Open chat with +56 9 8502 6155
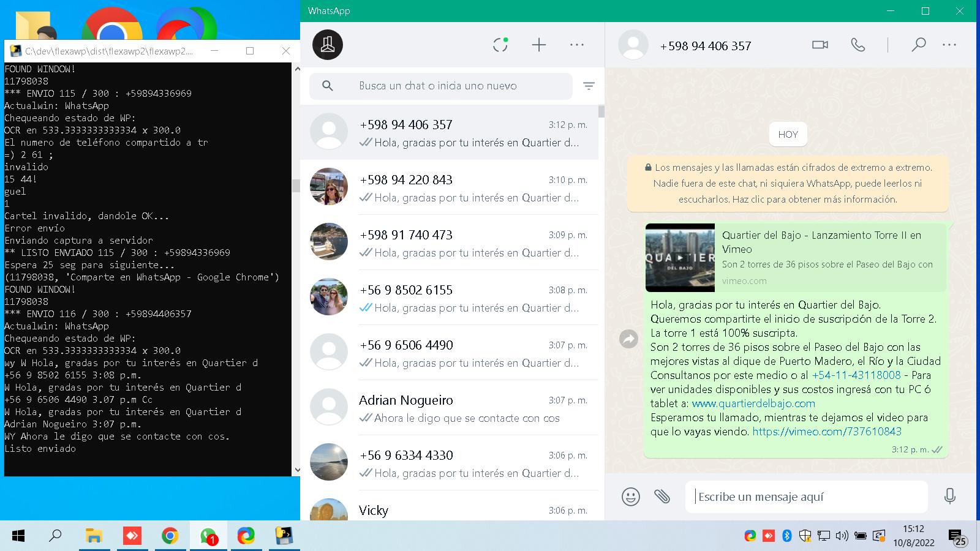 pos(449,298)
